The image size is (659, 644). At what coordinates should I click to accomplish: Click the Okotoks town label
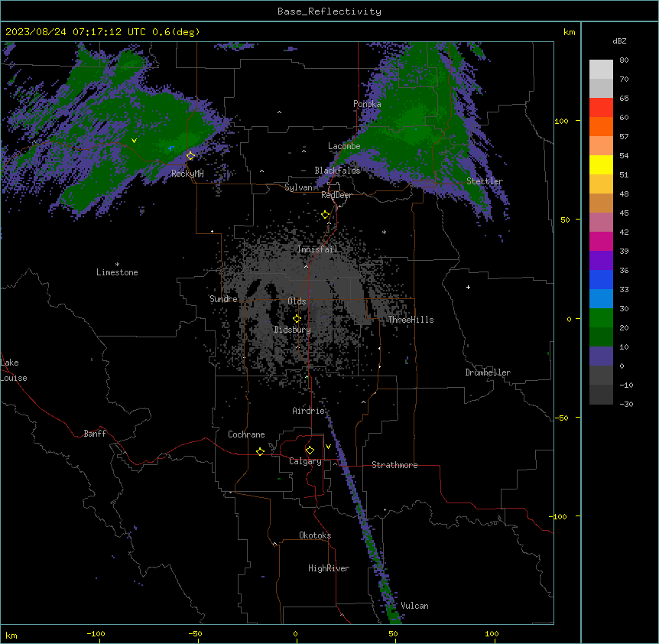coord(315,535)
